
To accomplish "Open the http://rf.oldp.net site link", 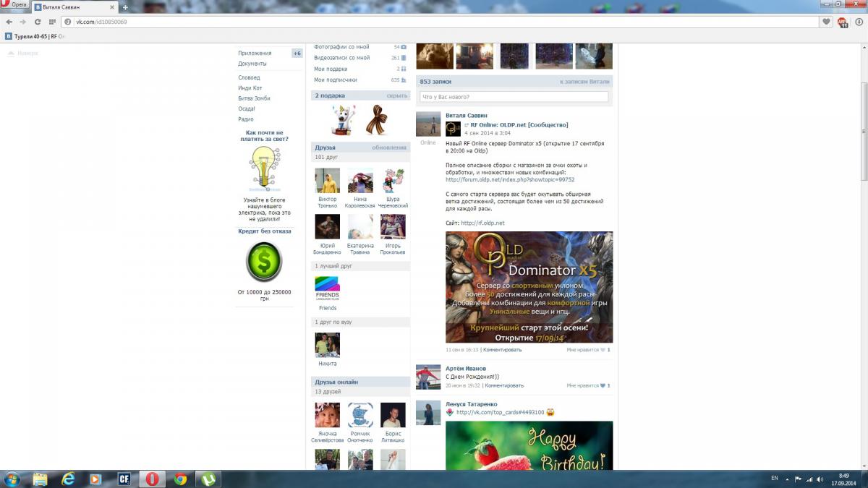I will click(x=482, y=223).
